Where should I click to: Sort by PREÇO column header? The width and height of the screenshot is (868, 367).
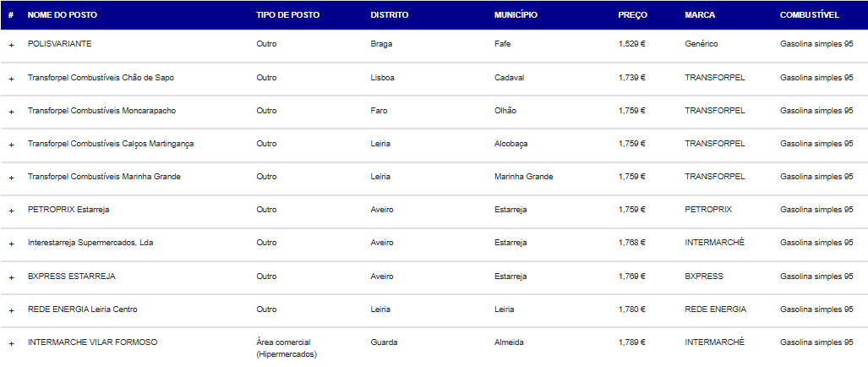click(633, 15)
